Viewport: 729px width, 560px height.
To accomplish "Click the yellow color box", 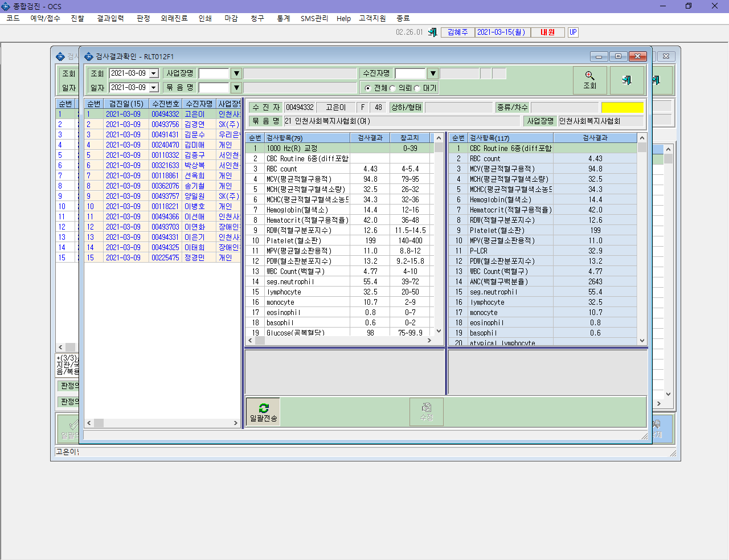I will coord(622,107).
